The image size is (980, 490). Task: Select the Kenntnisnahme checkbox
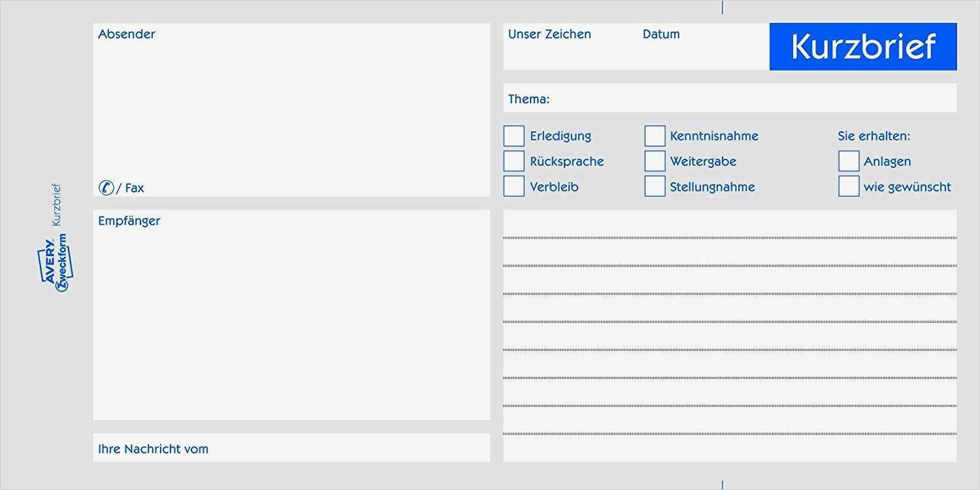(655, 136)
